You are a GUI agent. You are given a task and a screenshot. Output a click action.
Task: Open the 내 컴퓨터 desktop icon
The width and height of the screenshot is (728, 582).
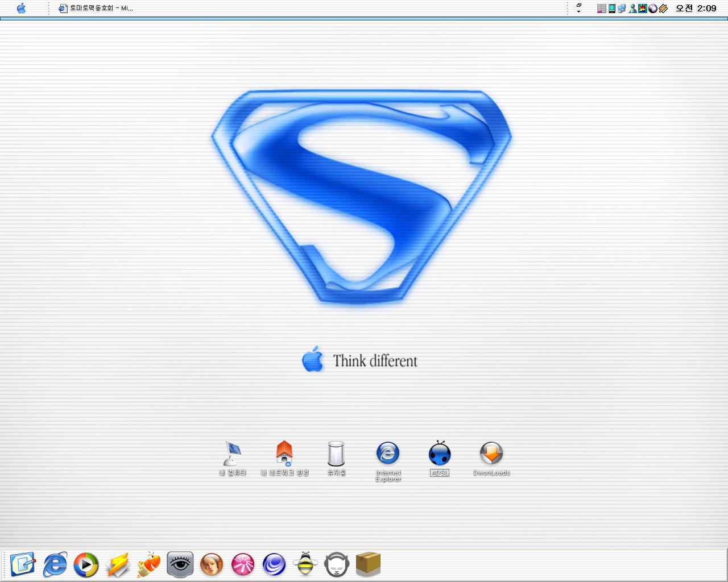point(233,454)
